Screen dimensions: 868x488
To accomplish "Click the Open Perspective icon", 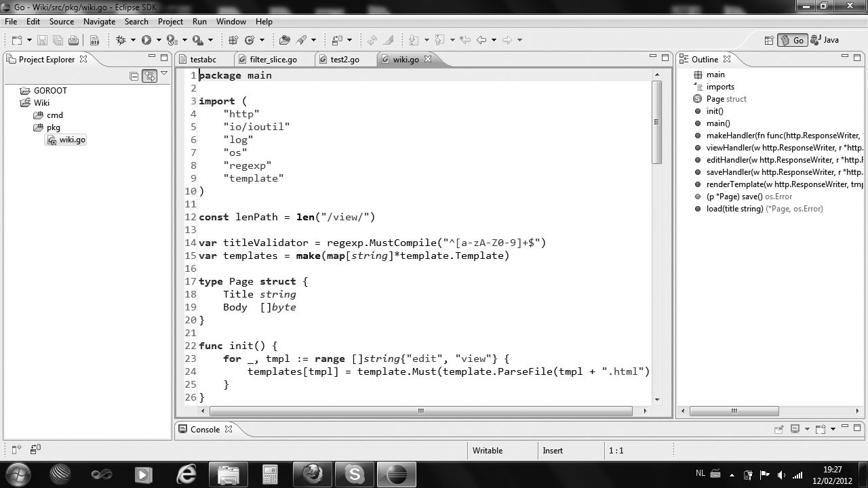I will (x=768, y=40).
